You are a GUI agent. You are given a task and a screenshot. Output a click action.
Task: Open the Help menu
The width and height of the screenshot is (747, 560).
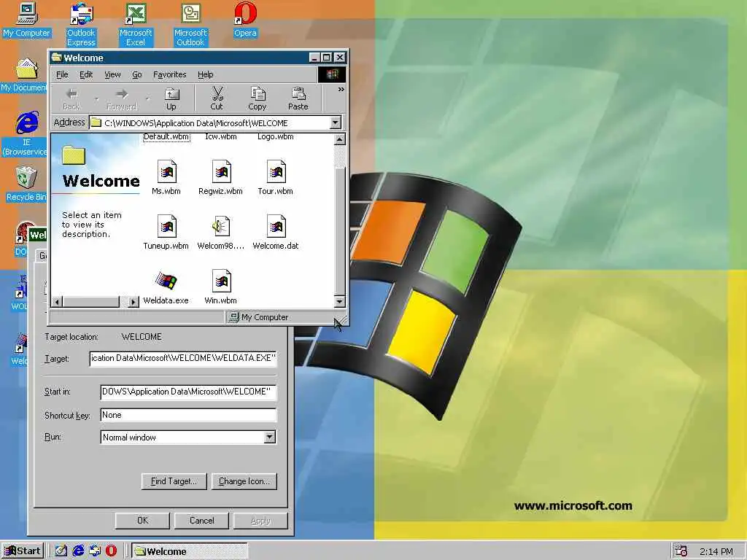[x=205, y=75]
